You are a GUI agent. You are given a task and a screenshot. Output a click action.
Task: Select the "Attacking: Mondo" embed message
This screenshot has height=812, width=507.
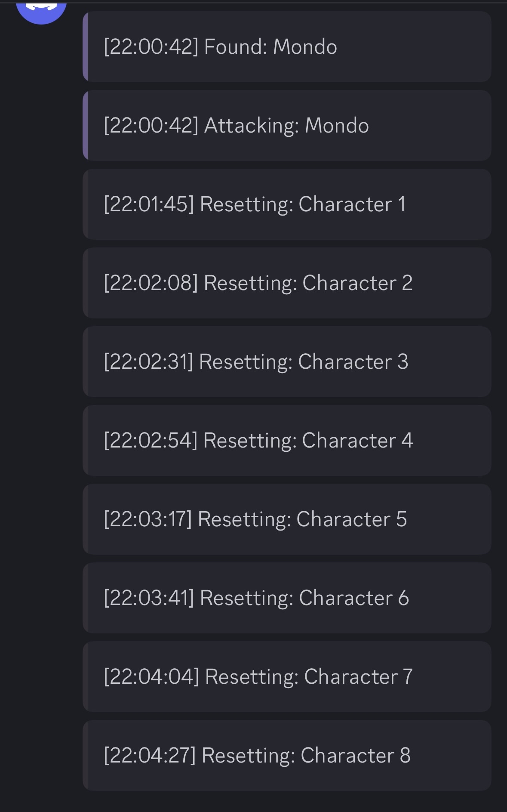coord(286,126)
